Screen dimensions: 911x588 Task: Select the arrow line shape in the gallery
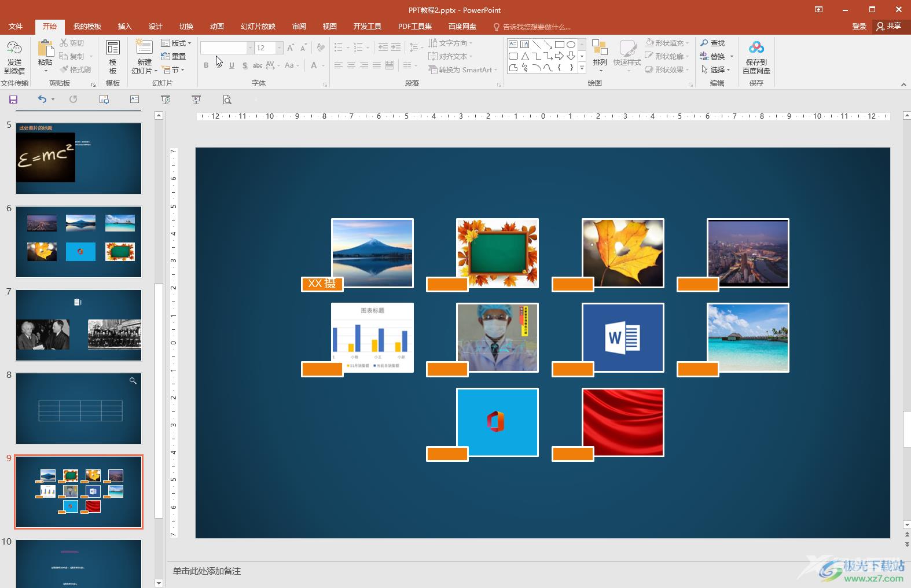(548, 45)
